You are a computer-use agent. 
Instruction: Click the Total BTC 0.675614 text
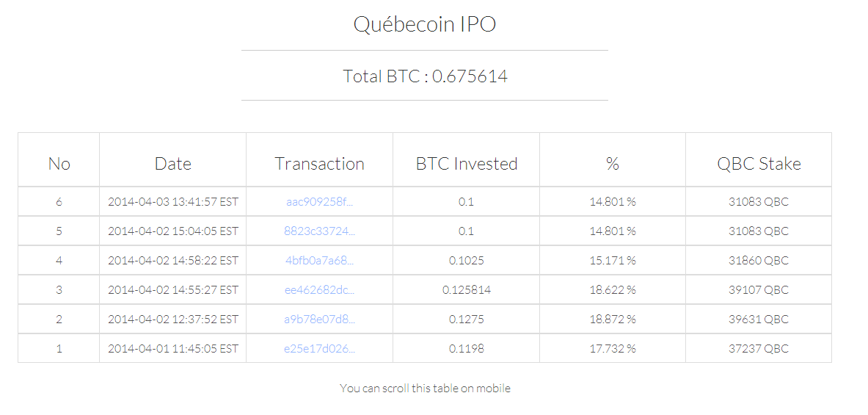pos(425,76)
